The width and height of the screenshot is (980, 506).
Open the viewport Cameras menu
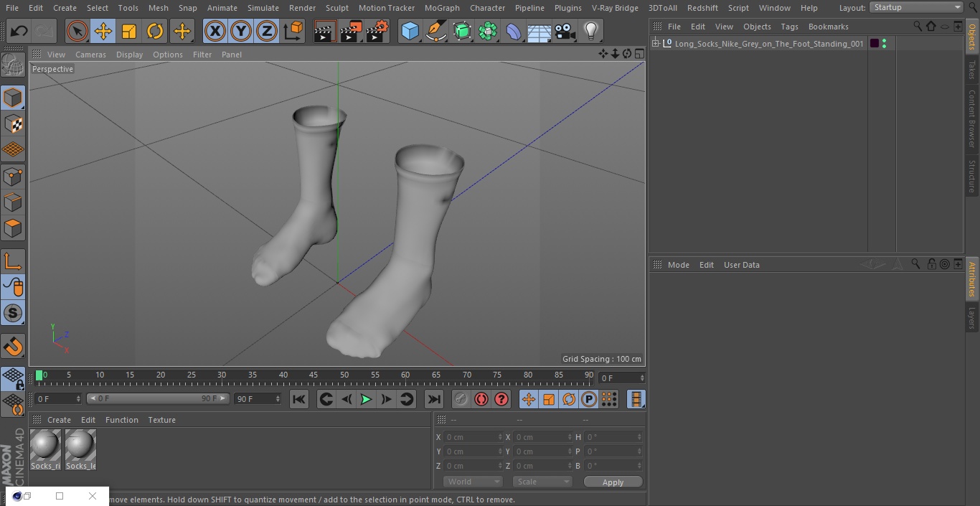(x=90, y=55)
